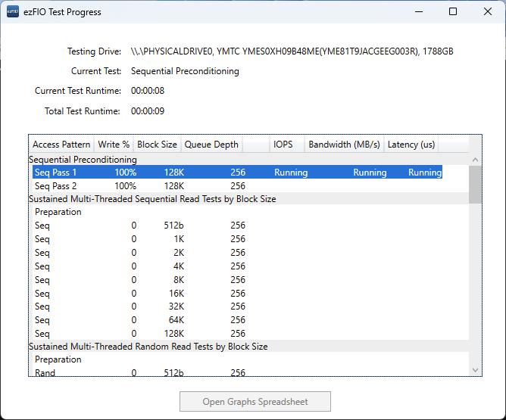Screen dimensions: 506x420
Task: Select the Seq row with 16K block size
Action: point(237,294)
